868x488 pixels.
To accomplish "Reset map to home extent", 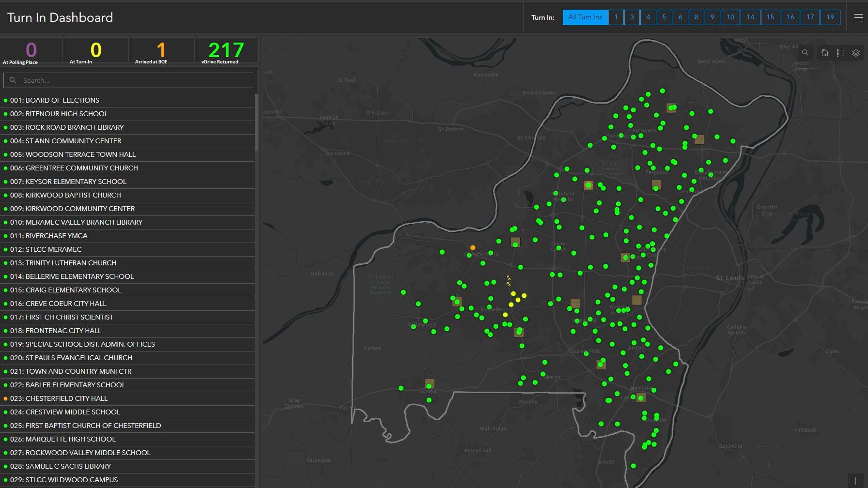I will pos(825,53).
